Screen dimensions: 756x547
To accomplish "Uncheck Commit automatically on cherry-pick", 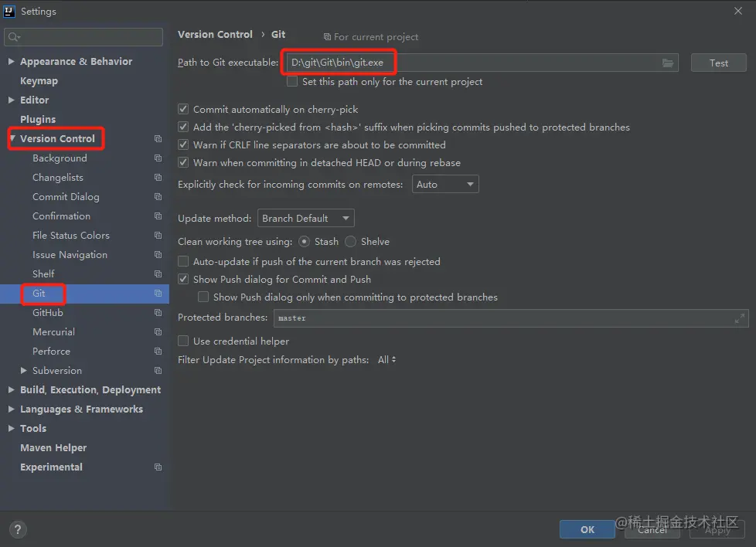I will (x=183, y=109).
